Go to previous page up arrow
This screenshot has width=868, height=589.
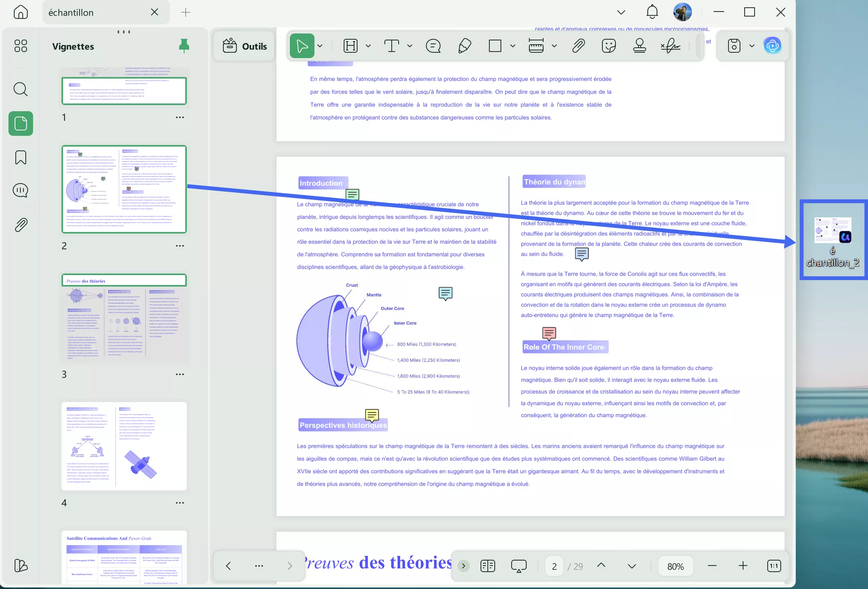pyautogui.click(x=601, y=565)
